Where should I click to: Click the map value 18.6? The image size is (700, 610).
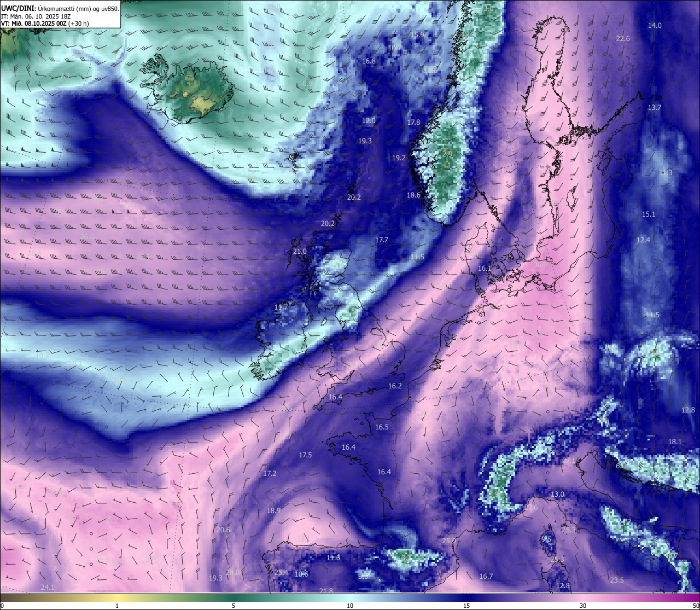click(x=413, y=195)
